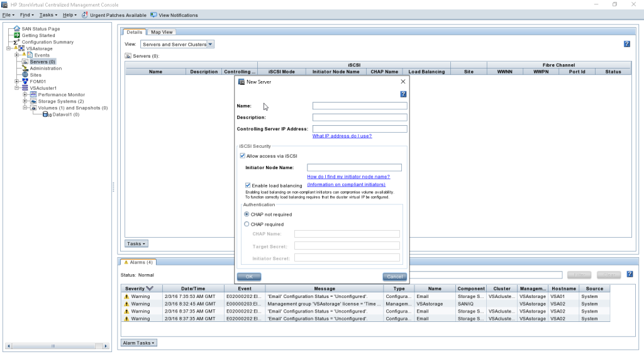The width and height of the screenshot is (644, 354).
Task: Open help icon in Alarms panel
Action: [630, 274]
